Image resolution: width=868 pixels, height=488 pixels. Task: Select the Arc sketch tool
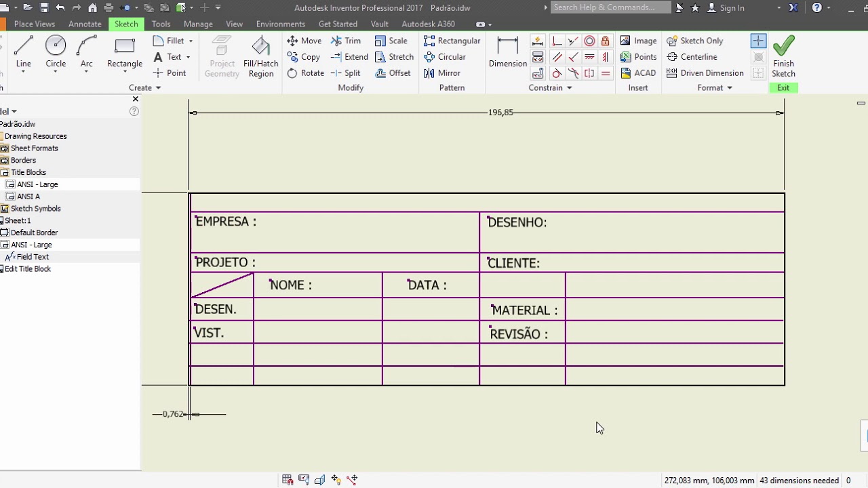(86, 53)
